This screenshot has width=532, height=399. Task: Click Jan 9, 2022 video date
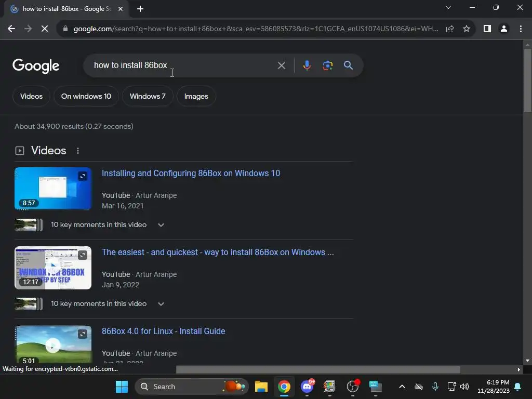click(x=121, y=285)
